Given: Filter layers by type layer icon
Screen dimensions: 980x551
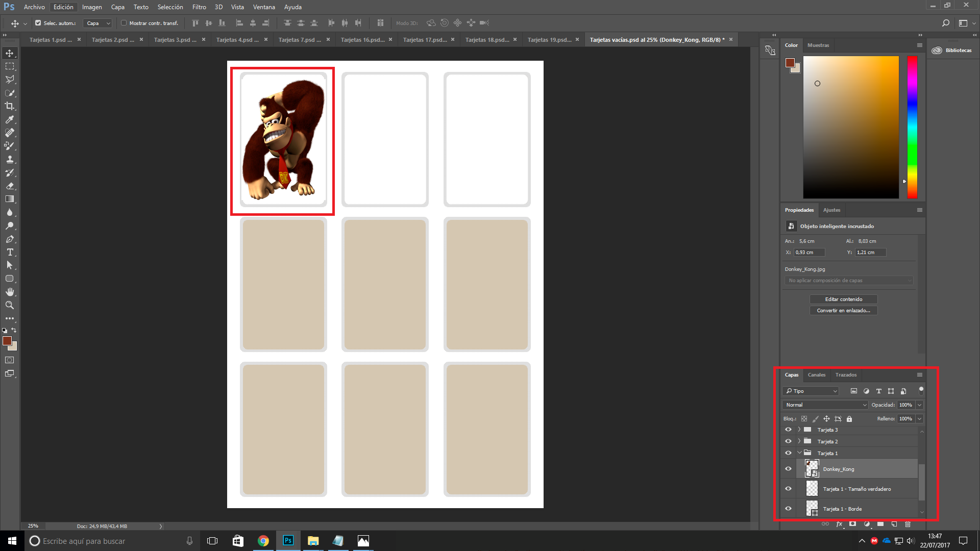Looking at the screenshot, I should point(878,391).
